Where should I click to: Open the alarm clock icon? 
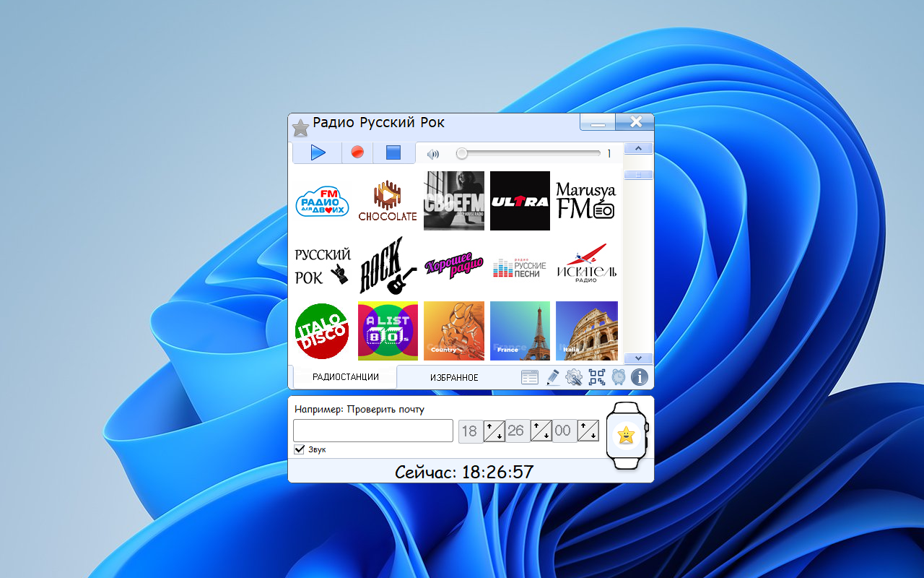coord(619,377)
